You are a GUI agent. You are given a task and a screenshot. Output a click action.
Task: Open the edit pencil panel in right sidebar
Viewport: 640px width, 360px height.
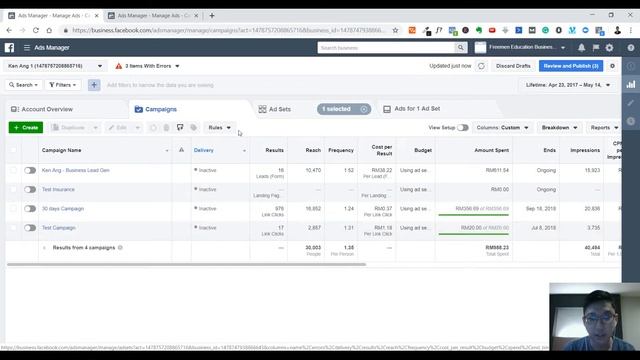[x=631, y=103]
